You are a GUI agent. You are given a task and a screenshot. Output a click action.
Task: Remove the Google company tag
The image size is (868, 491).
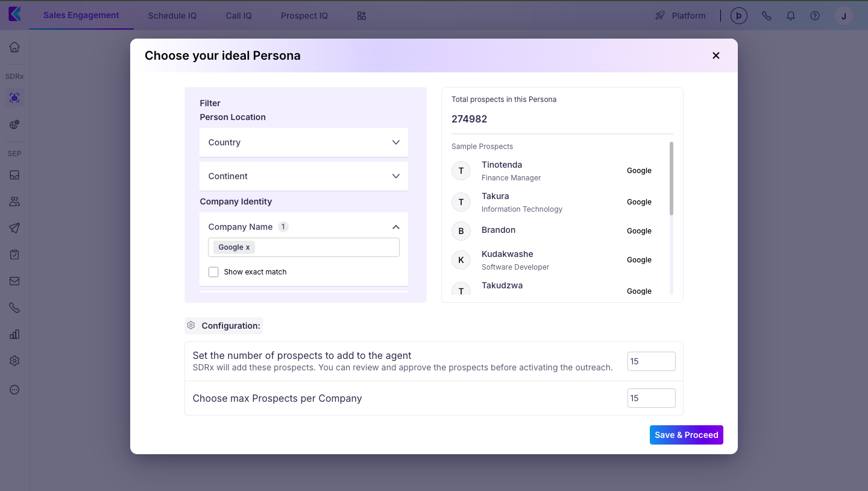click(x=248, y=247)
